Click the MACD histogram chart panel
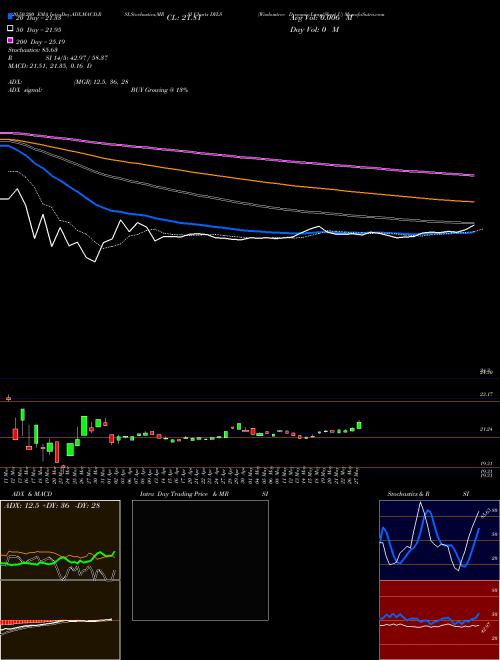Screen dimensions: 500x660 (60, 620)
